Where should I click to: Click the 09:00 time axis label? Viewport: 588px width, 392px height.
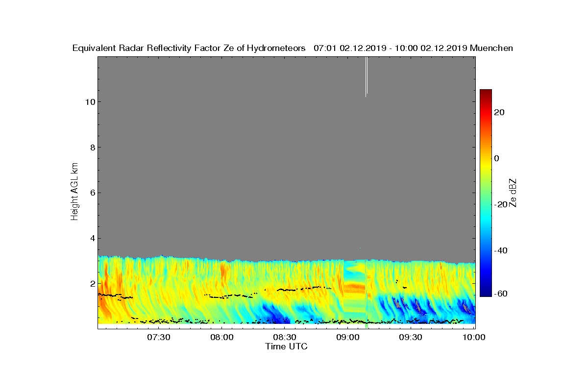coord(348,337)
